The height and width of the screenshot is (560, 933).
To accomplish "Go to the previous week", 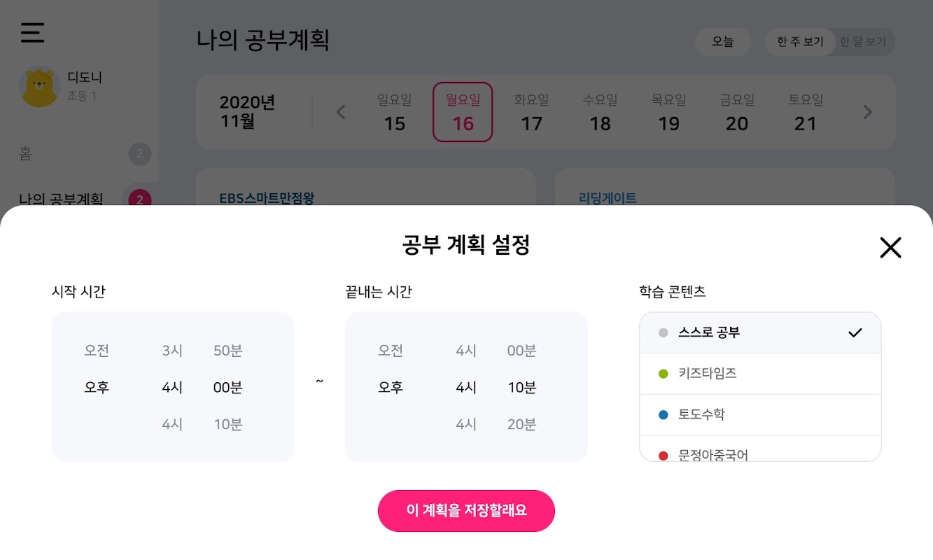I will [x=341, y=112].
